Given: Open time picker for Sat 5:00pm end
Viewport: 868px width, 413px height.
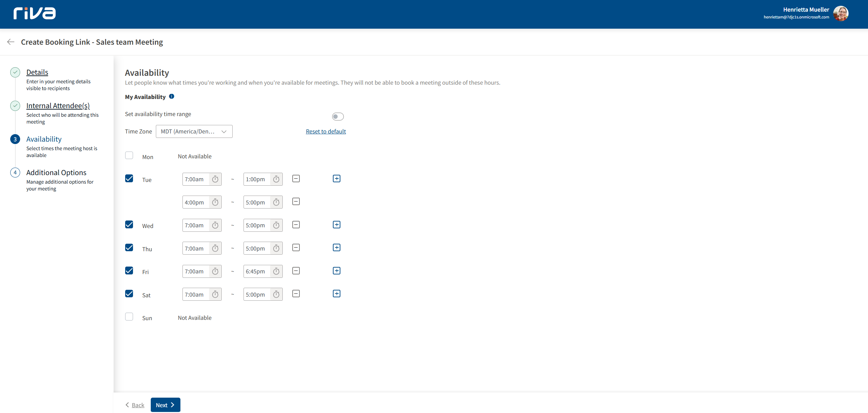Looking at the screenshot, I should [276, 295].
